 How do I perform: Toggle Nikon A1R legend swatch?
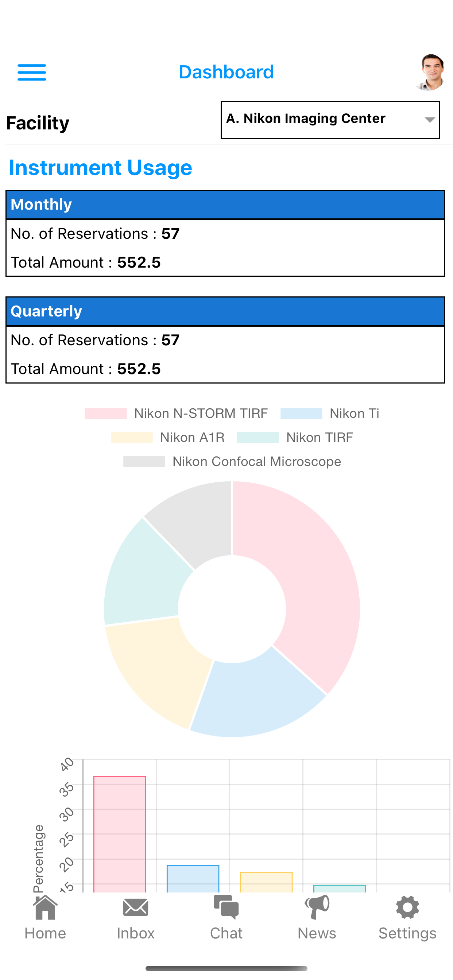pyautogui.click(x=132, y=437)
